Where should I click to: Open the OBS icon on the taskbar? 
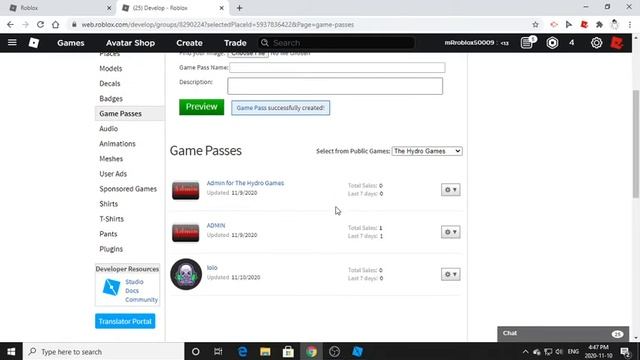coord(334,351)
